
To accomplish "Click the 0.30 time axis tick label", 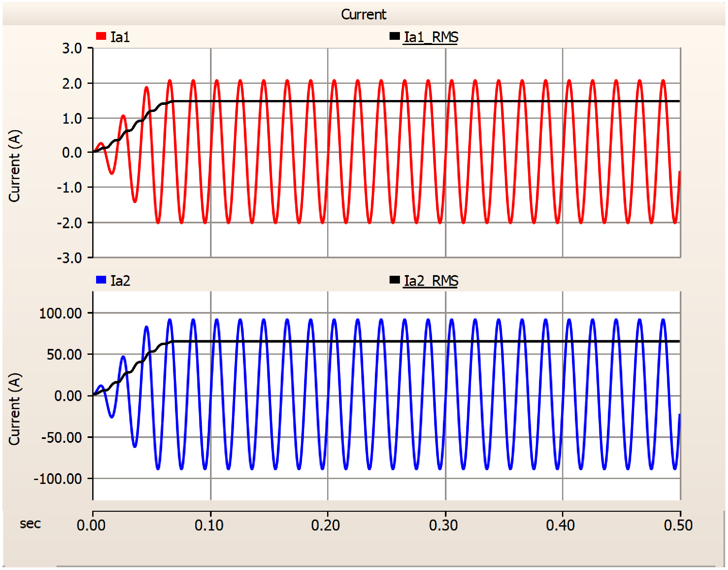I will coord(443,526).
